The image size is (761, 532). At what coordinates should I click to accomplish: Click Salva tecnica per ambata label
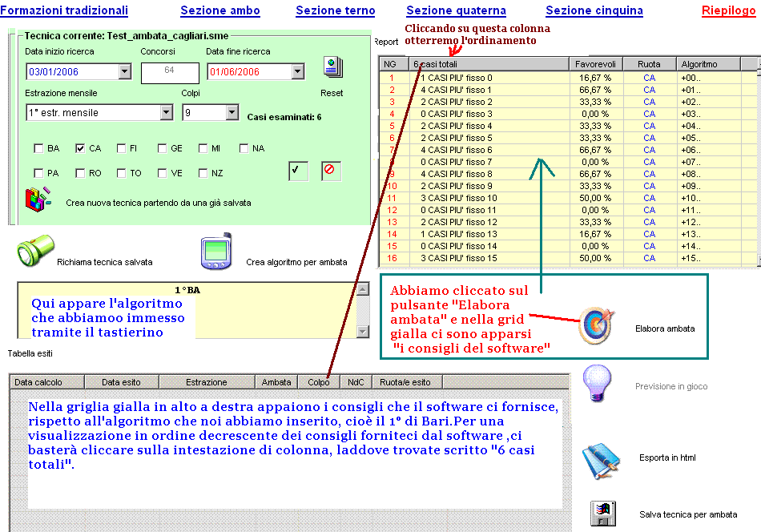[688, 514]
